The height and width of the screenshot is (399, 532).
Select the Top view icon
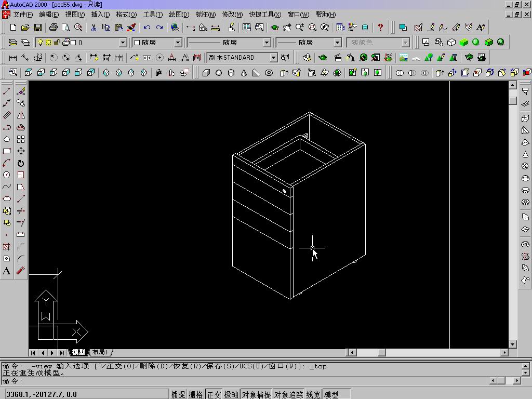pos(29,73)
